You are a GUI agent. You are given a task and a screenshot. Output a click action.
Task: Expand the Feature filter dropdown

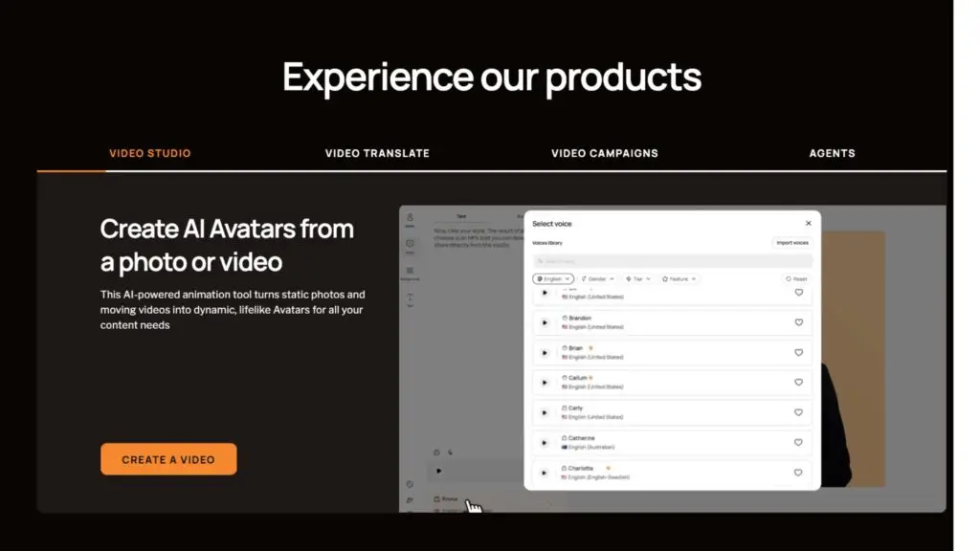pyautogui.click(x=679, y=278)
